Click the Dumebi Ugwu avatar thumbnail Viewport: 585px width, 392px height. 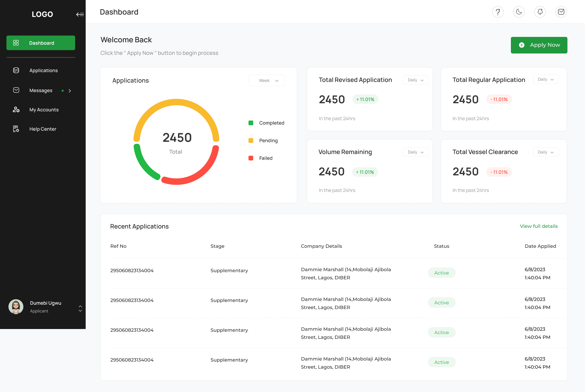tap(16, 306)
